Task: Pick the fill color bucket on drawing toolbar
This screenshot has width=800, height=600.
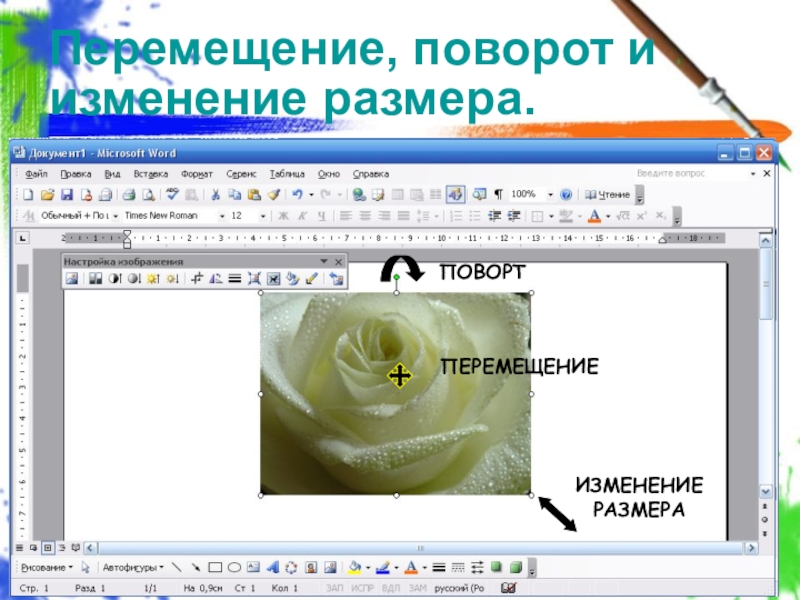Action: [355, 567]
